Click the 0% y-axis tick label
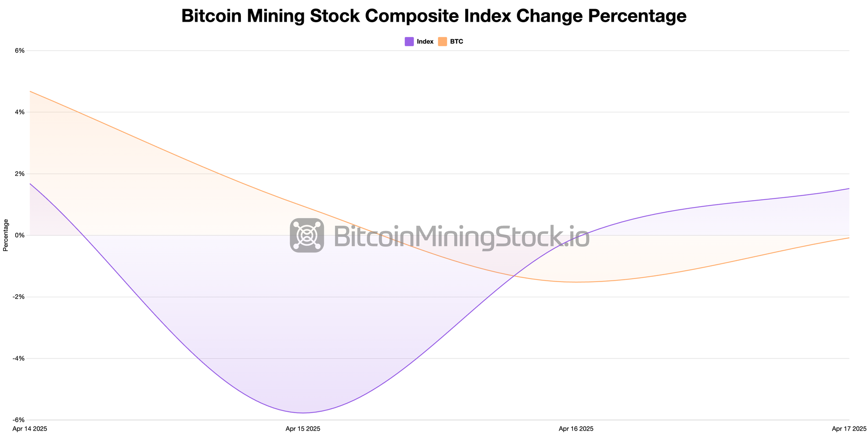The width and height of the screenshot is (868, 434). pyautogui.click(x=20, y=235)
